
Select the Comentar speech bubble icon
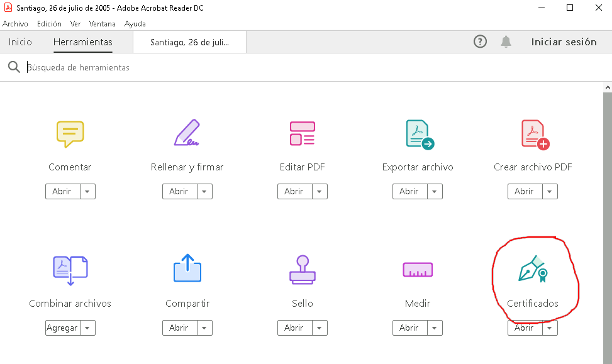click(70, 134)
